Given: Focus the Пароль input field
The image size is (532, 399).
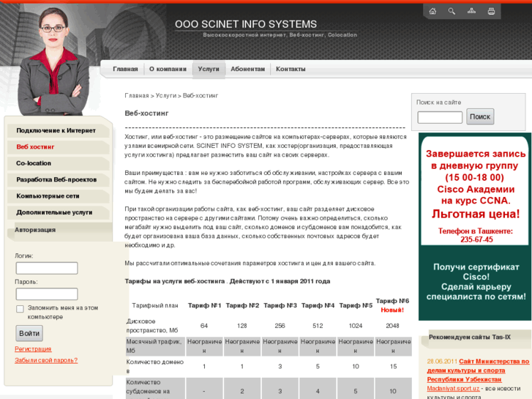Looking at the screenshot, I should (47, 294).
